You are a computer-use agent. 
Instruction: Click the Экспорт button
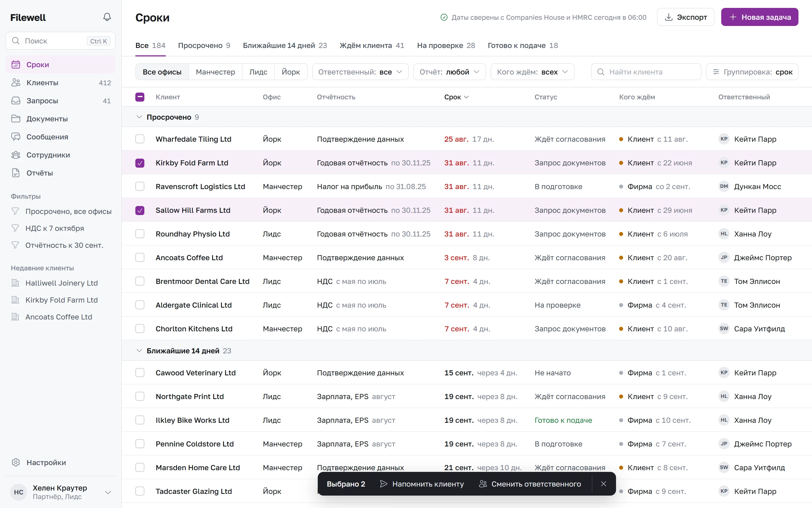click(685, 17)
